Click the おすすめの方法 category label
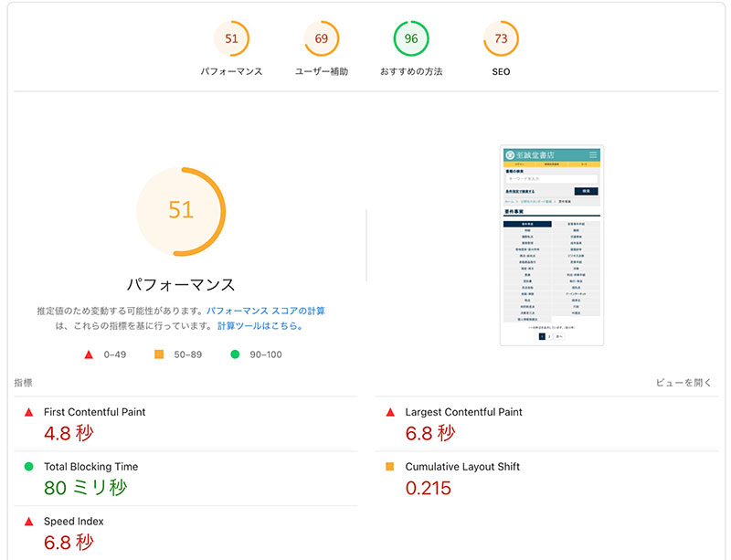Viewport: 731px width, 560px height. click(411, 71)
